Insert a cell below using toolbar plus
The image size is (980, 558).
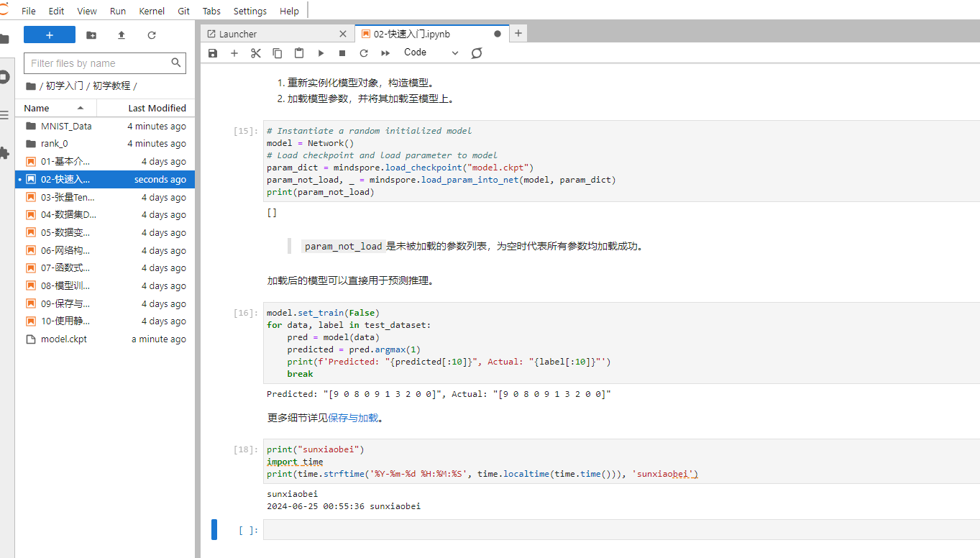(234, 52)
